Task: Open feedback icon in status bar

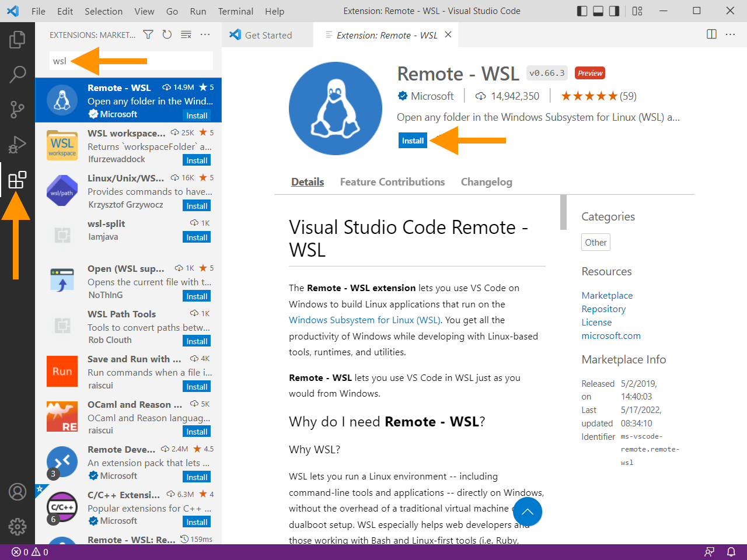Action: tap(710, 552)
